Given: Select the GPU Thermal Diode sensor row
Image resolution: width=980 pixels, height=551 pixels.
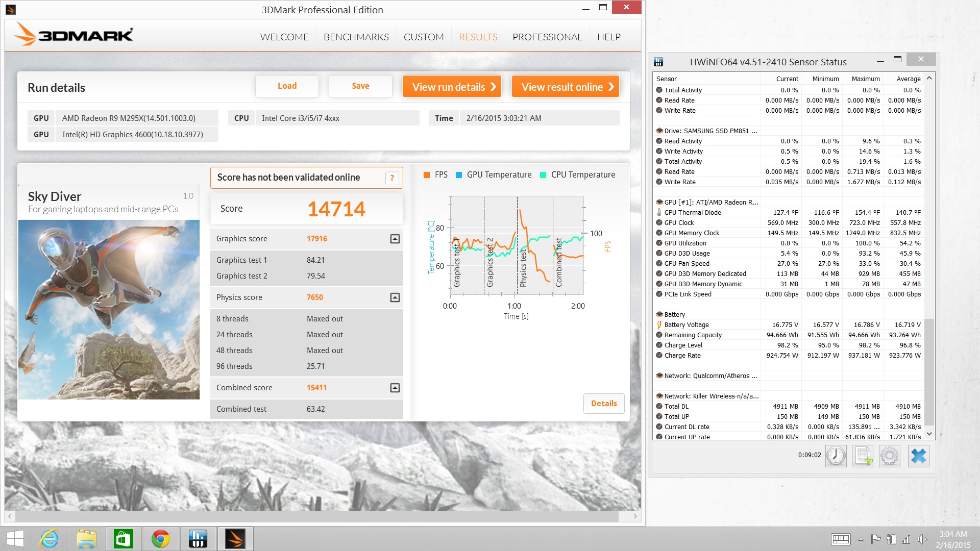Looking at the screenshot, I should 789,212.
